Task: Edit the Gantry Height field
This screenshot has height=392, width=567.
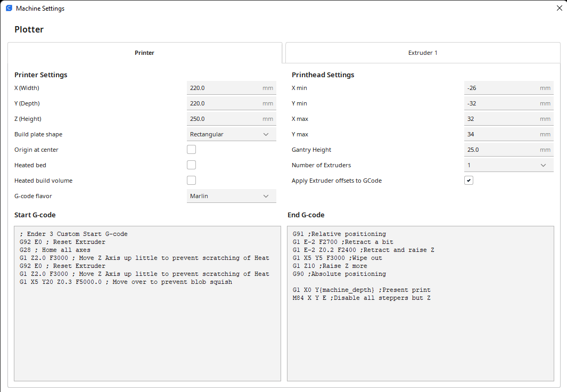Action: pyautogui.click(x=500, y=150)
